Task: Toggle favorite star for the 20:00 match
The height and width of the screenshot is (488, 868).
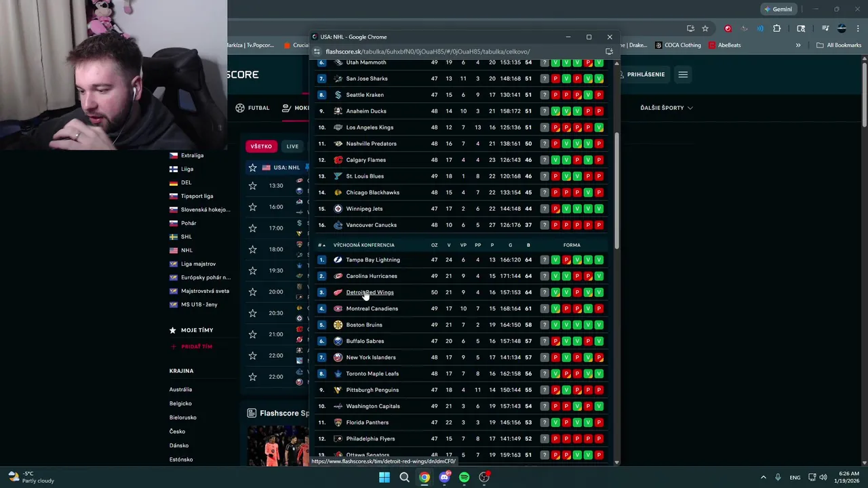Action: (x=252, y=291)
